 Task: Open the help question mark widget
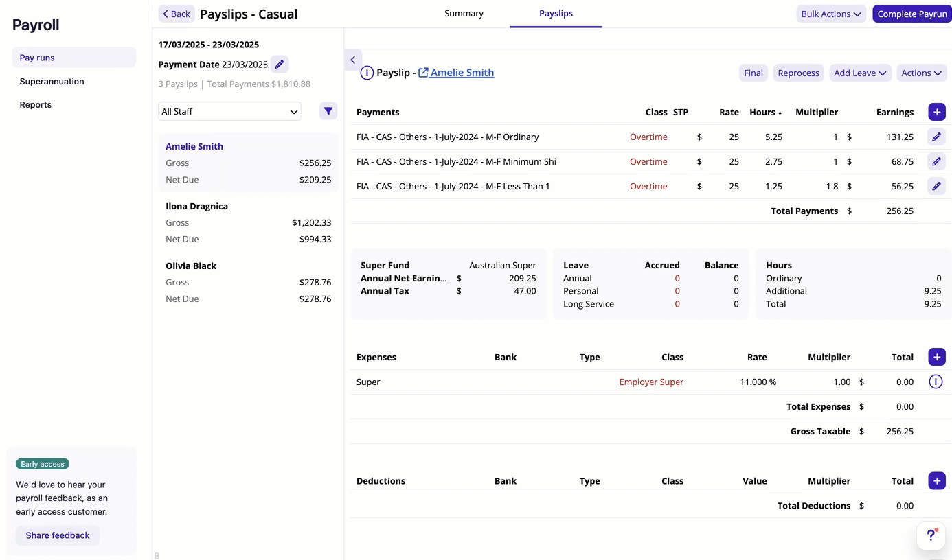931,535
